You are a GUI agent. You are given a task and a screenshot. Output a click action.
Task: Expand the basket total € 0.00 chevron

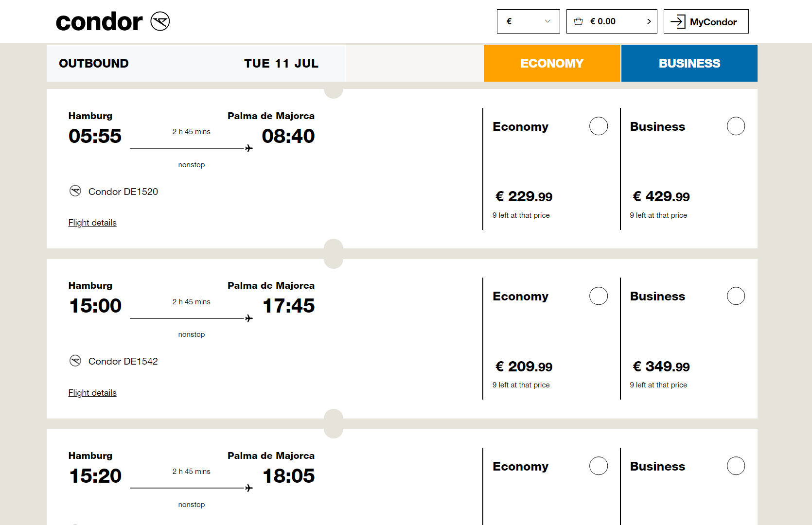(649, 21)
